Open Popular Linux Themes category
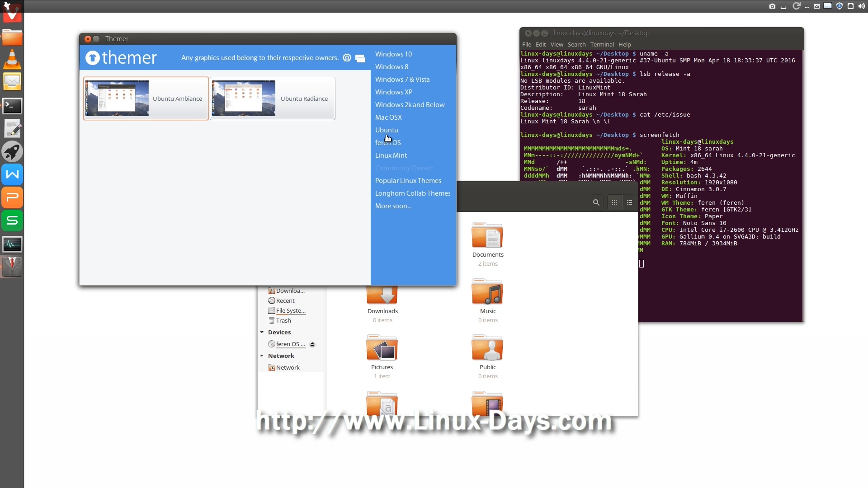Image resolution: width=868 pixels, height=488 pixels. pyautogui.click(x=408, y=180)
